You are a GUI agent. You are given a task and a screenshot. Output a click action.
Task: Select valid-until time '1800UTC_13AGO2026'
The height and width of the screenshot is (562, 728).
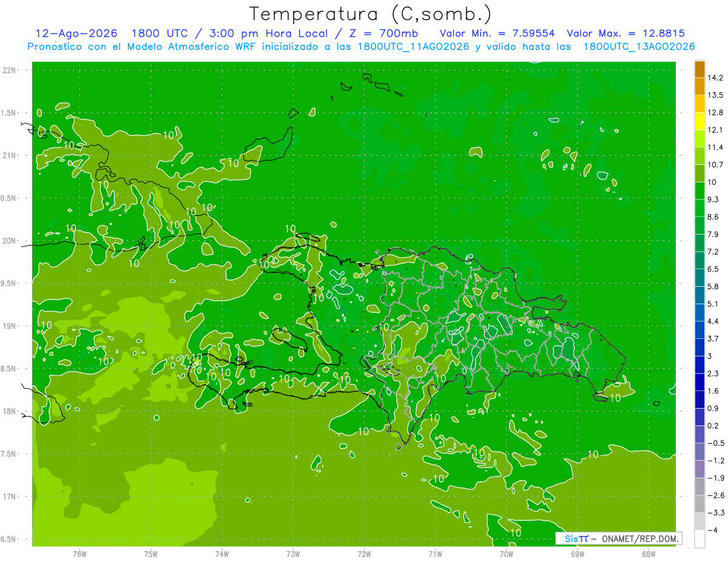pyautogui.click(x=639, y=47)
